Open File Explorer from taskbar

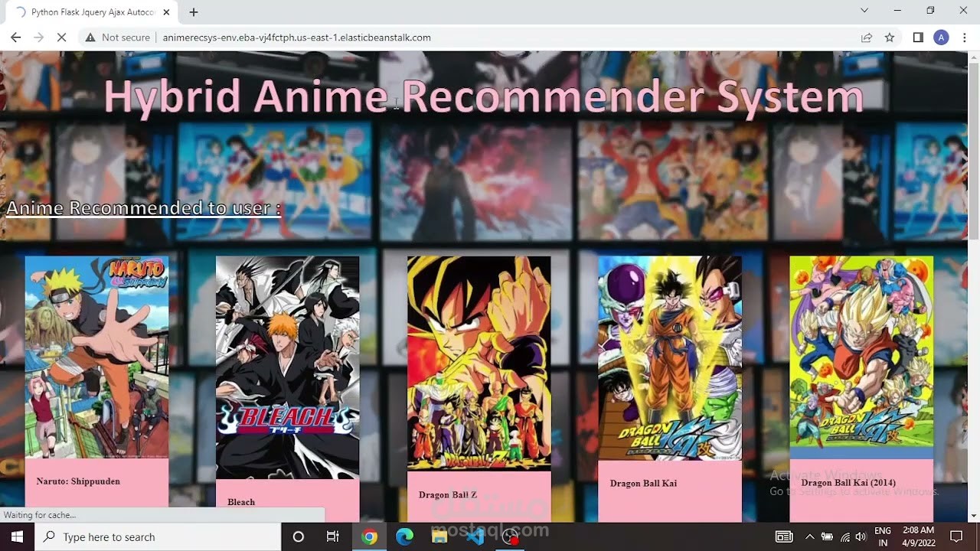click(439, 536)
